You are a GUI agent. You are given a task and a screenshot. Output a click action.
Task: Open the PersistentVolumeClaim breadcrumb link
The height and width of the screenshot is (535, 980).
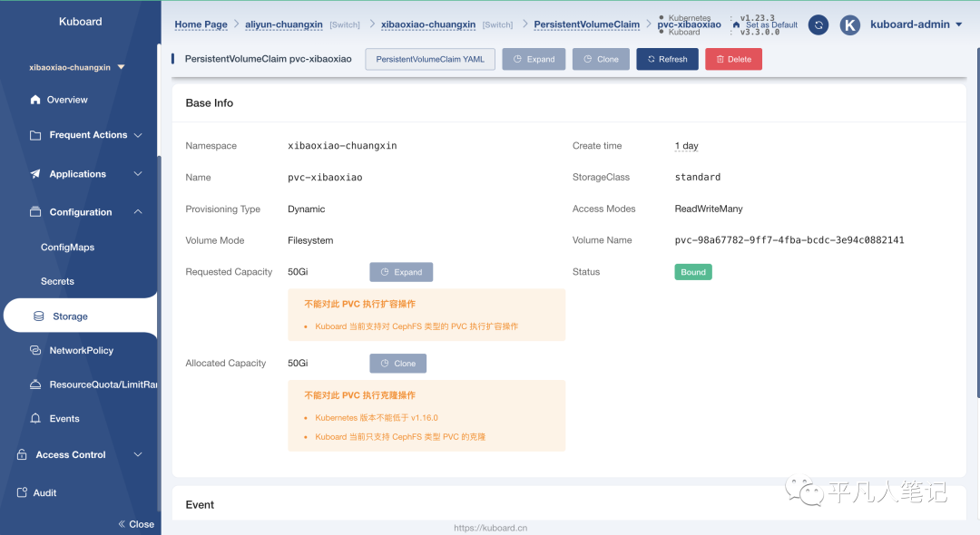[587, 24]
